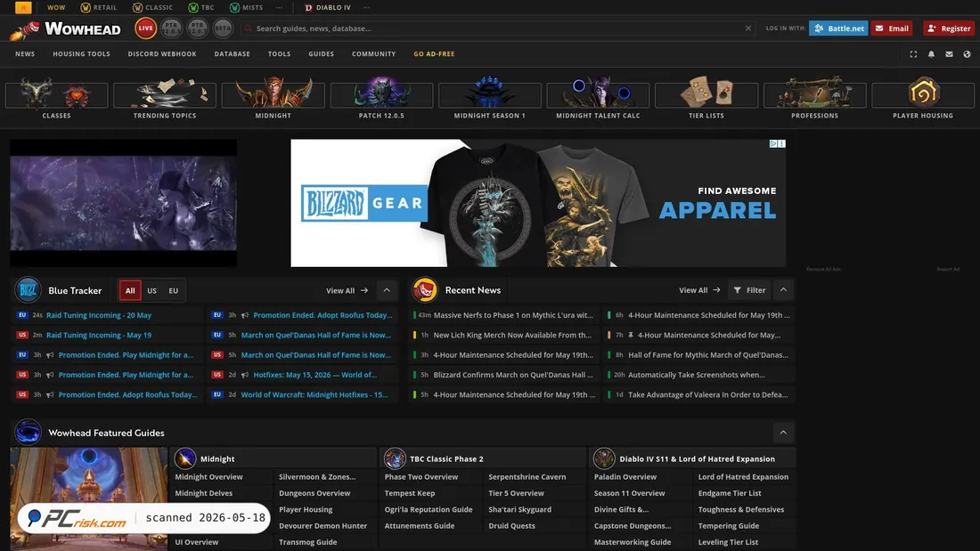This screenshot has width=980, height=551.
Task: Open the Midnight expansion tile
Action: pyautogui.click(x=274, y=97)
